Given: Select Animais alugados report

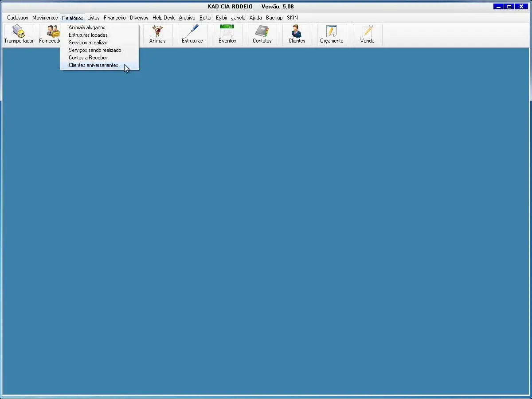Looking at the screenshot, I should click(x=87, y=27).
